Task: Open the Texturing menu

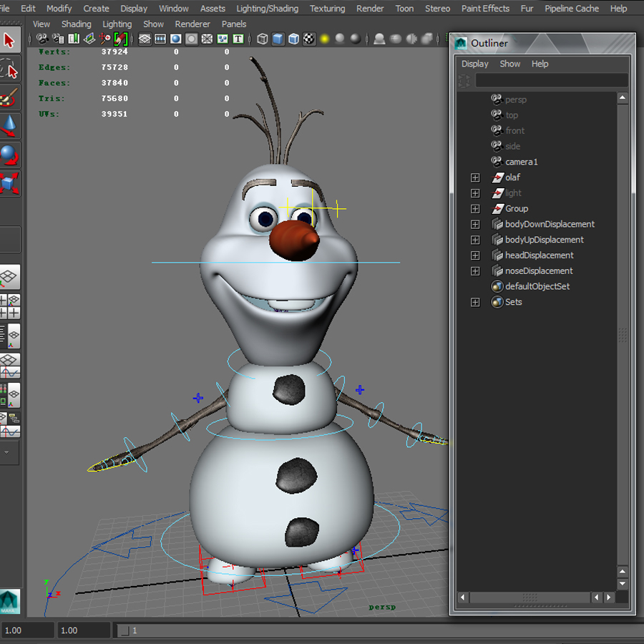Action: 327,9
